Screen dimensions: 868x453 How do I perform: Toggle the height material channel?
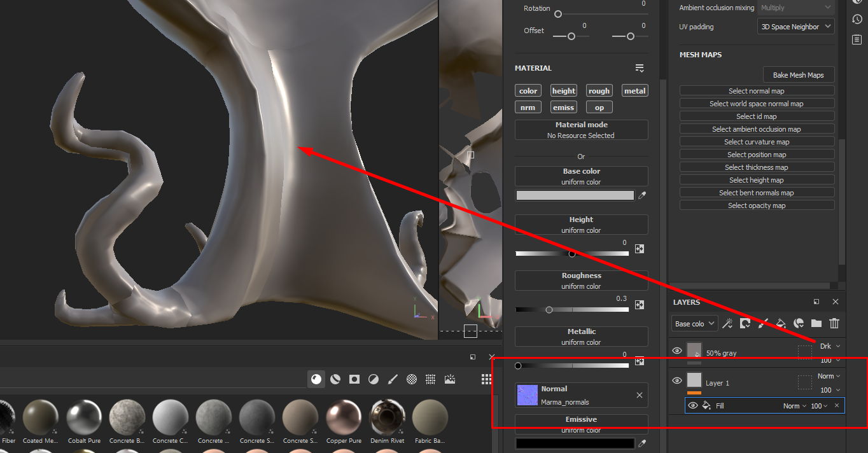pos(564,91)
